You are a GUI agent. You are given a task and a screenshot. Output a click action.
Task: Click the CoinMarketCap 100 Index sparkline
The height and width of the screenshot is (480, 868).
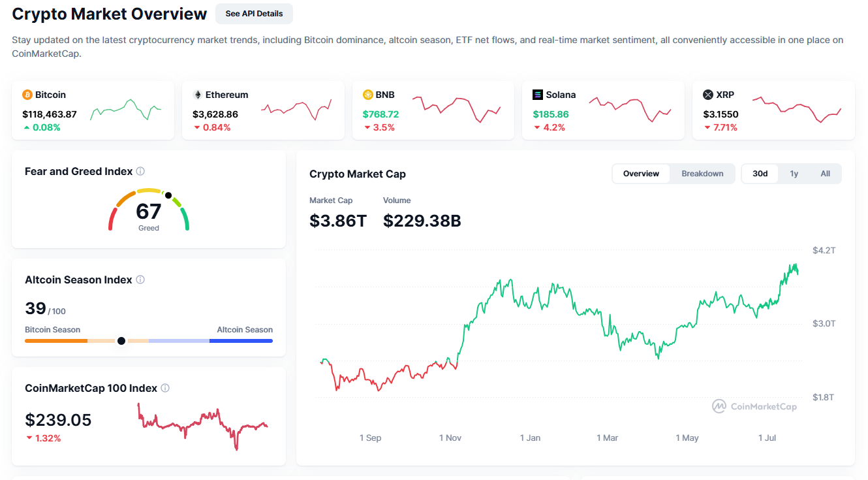(x=203, y=426)
